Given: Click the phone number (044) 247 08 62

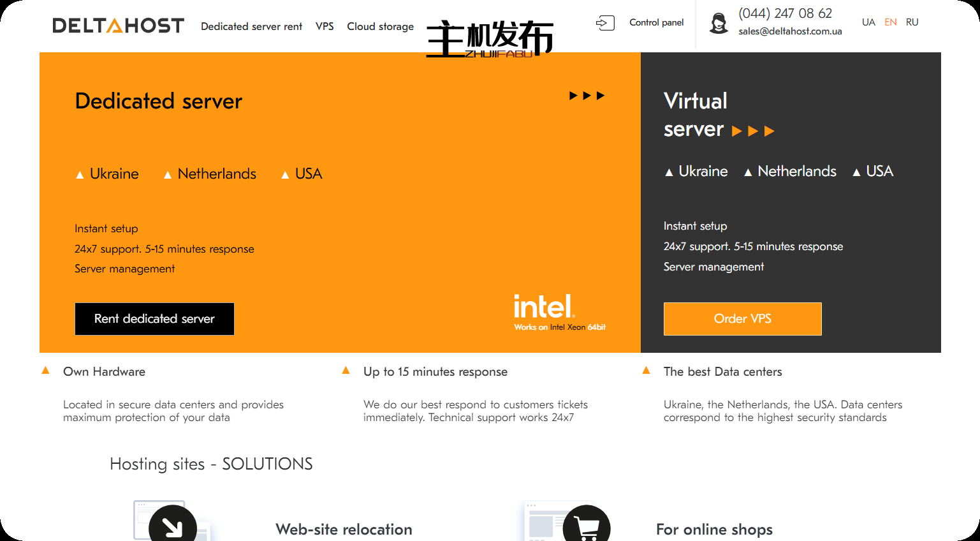Looking at the screenshot, I should point(785,13).
